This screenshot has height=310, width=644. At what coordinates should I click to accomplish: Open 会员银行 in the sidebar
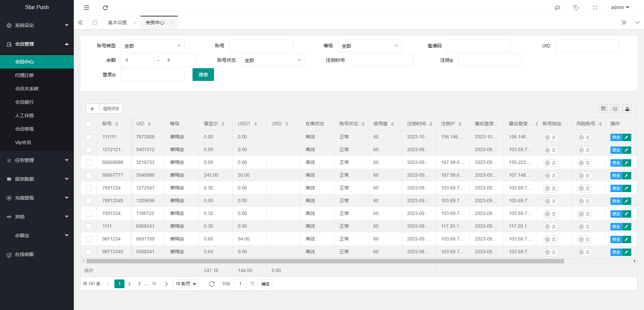(24, 102)
